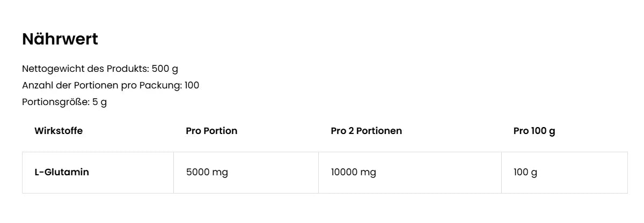Click the Nettogewicht des Produkts label text
Viewport: 644px width, 223px height.
click(85, 69)
